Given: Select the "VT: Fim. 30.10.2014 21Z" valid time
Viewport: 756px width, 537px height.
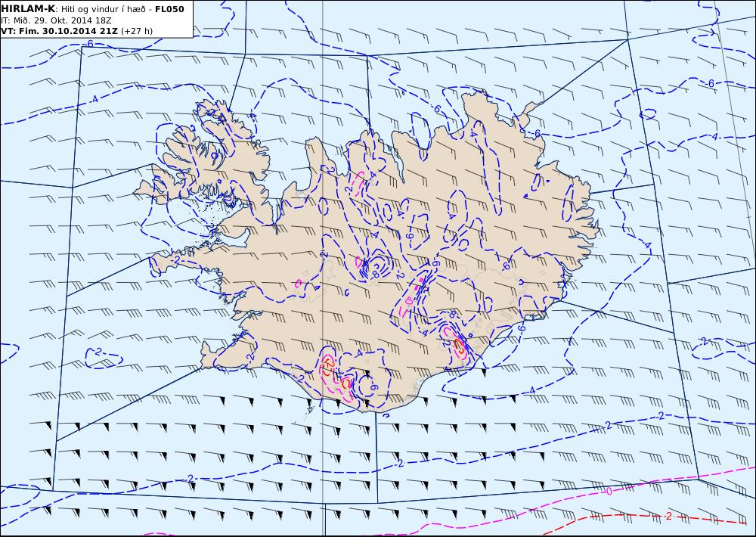Looking at the screenshot, I should pyautogui.click(x=59, y=31).
